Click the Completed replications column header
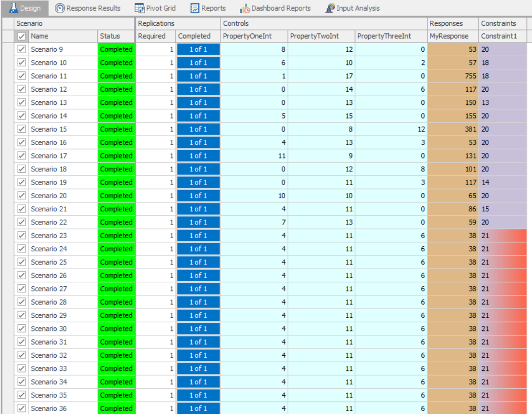Image resolution: width=532 pixels, height=414 pixels. (198, 36)
